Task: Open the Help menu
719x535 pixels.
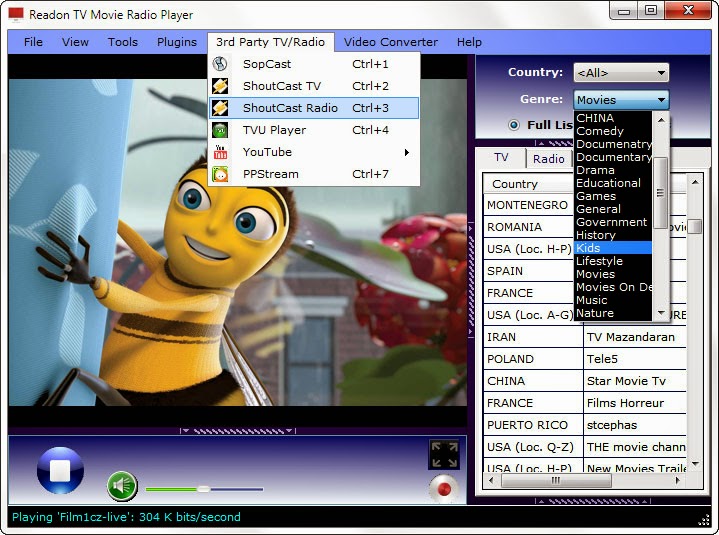Action: [469, 42]
